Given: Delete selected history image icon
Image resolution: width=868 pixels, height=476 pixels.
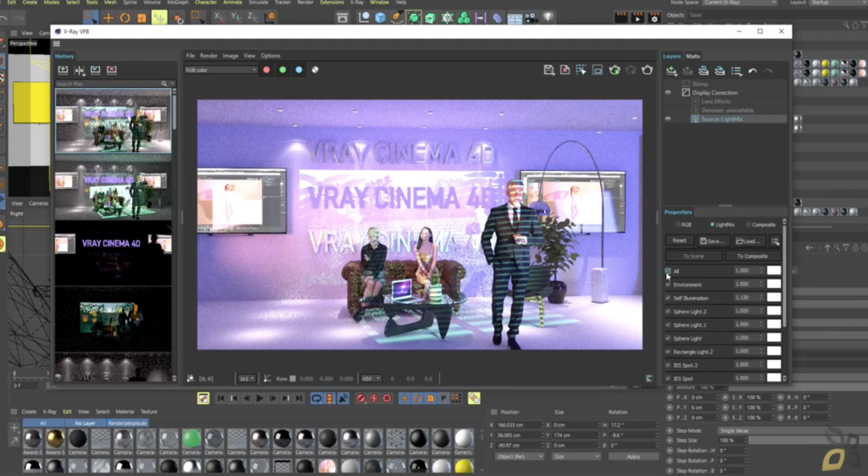Looking at the screenshot, I should (x=112, y=70).
